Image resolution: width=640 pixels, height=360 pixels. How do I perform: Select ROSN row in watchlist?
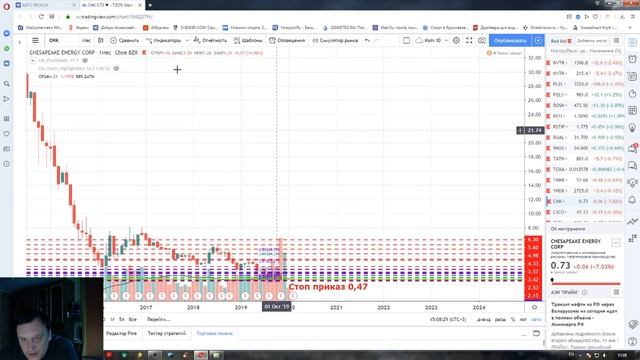pyautogui.click(x=585, y=105)
